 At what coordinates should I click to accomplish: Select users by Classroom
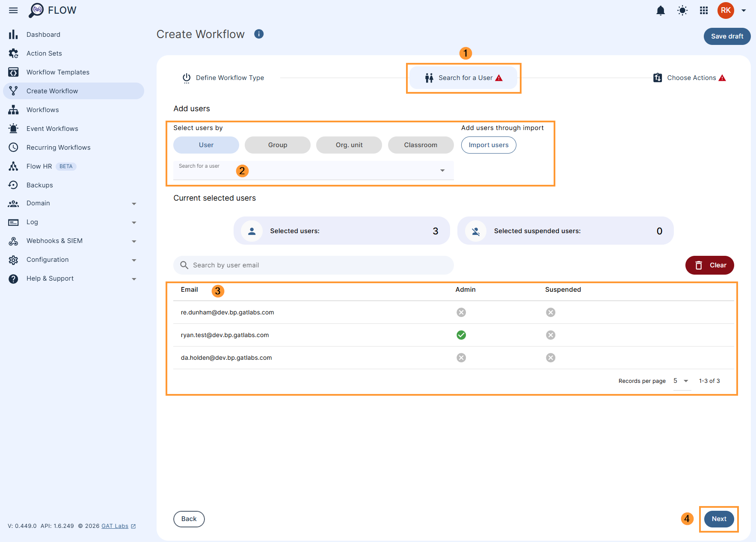tap(421, 145)
